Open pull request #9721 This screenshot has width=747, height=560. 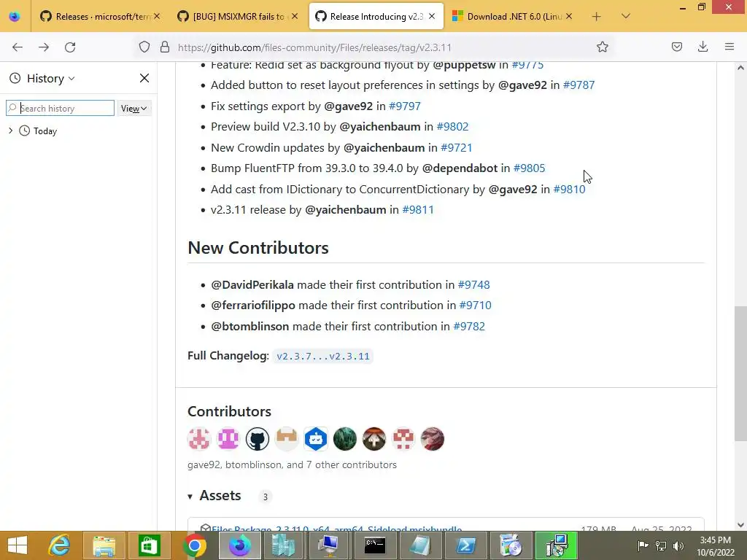click(x=457, y=147)
